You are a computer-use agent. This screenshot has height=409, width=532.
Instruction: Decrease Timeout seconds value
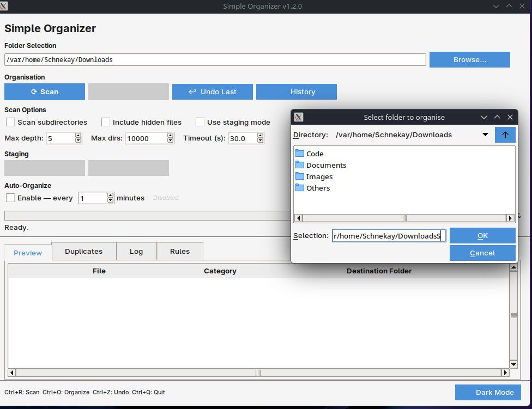click(x=260, y=141)
